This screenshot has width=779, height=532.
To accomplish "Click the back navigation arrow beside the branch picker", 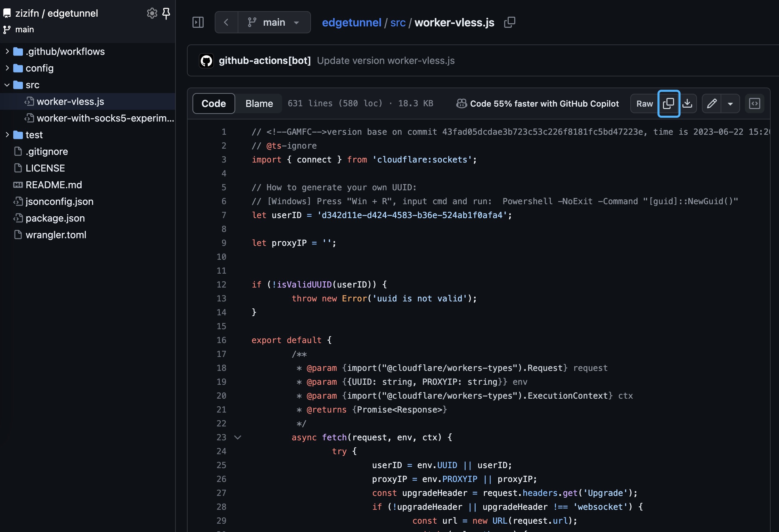I will click(226, 22).
